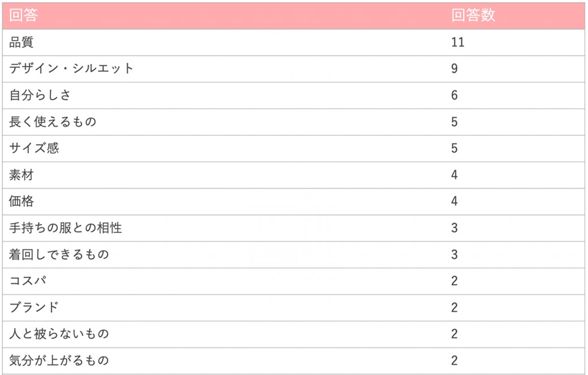Image resolution: width=588 pixels, height=375 pixels.
Task: Click the count 3 for 手持ちの服との相性
Action: point(454,229)
